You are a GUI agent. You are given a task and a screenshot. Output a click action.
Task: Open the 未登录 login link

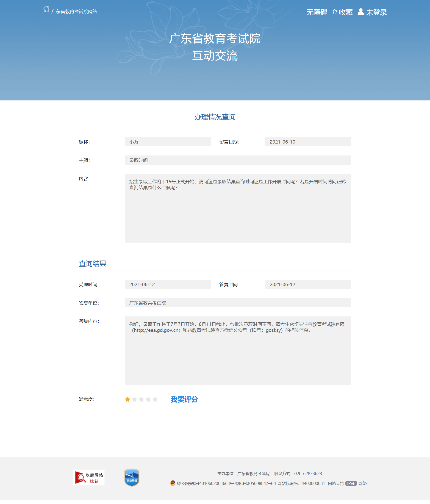pyautogui.click(x=376, y=12)
